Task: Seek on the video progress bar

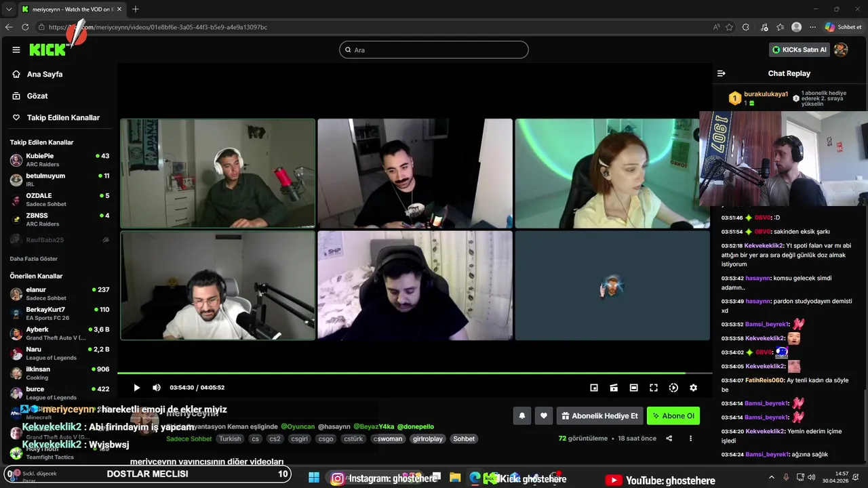Action: 414,373
